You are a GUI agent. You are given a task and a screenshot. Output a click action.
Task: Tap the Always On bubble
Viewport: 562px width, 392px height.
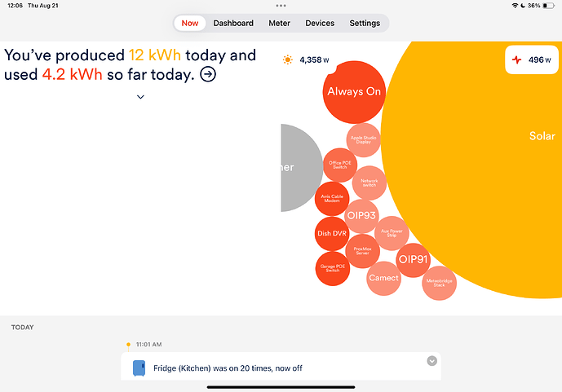[x=354, y=91]
